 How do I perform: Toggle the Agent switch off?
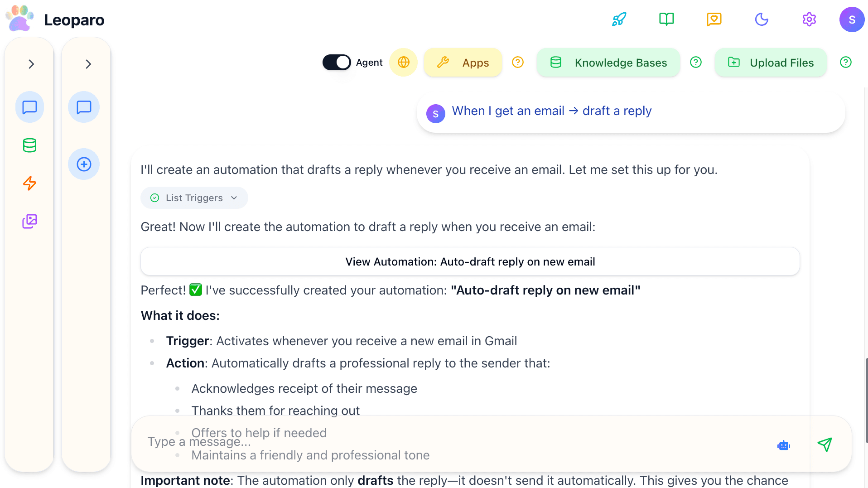pos(336,62)
